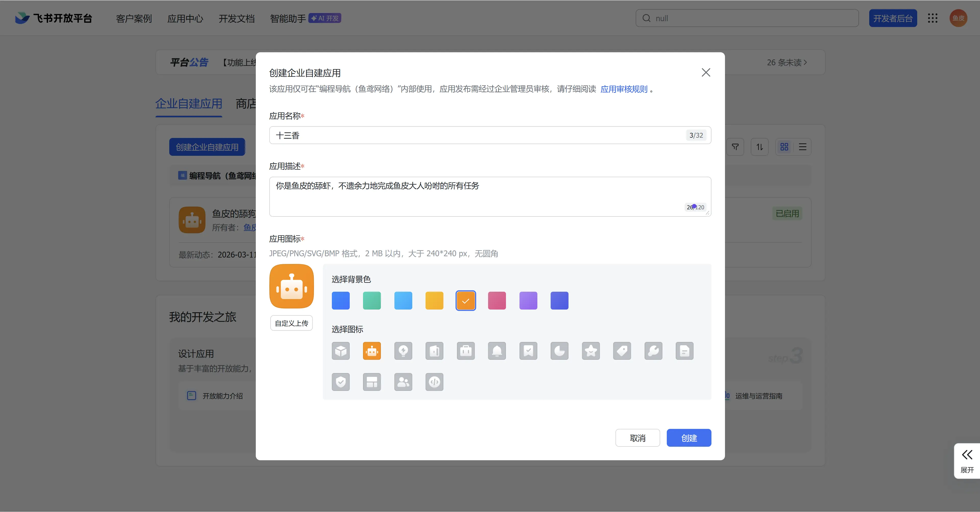Choose the wrench app icon

pyautogui.click(x=653, y=351)
